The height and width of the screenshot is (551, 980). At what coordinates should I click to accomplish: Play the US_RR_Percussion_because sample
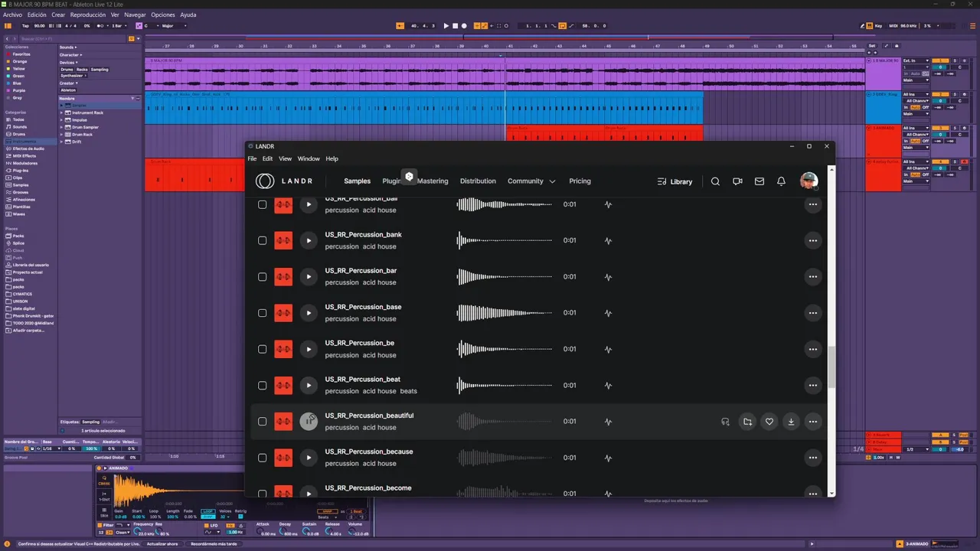309,458
